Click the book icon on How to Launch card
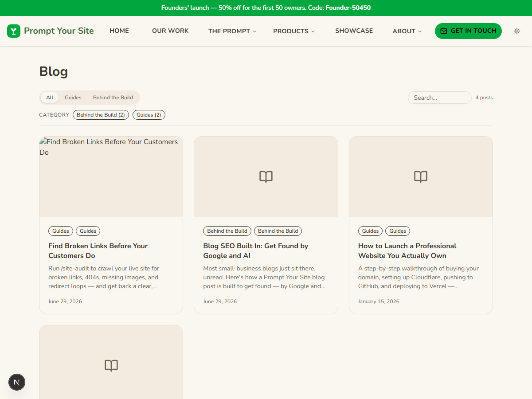The image size is (532, 399). tap(421, 177)
